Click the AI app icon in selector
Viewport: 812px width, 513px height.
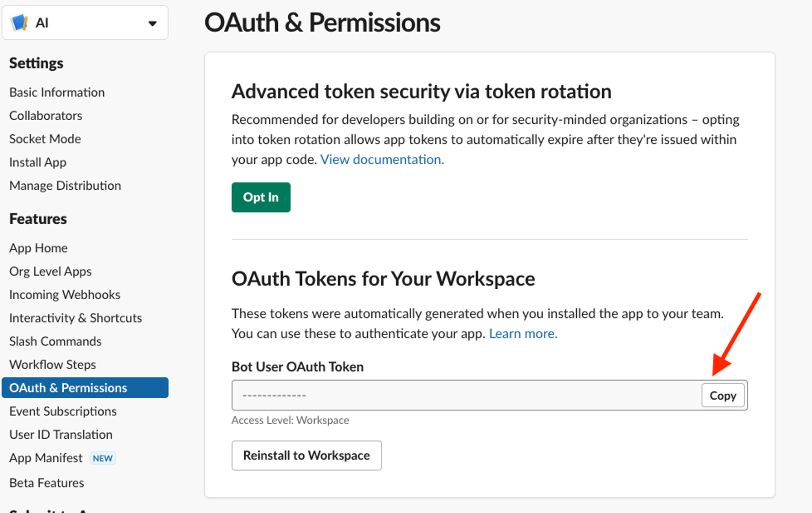pos(19,22)
